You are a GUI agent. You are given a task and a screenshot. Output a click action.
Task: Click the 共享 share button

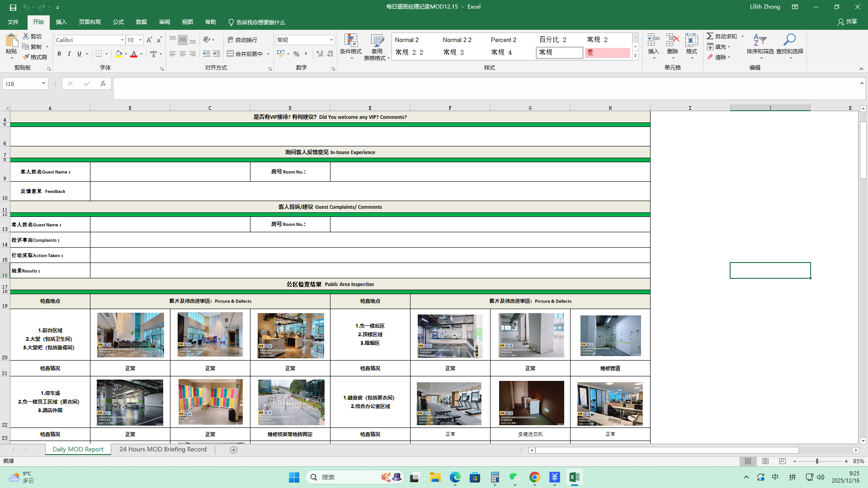pos(847,22)
